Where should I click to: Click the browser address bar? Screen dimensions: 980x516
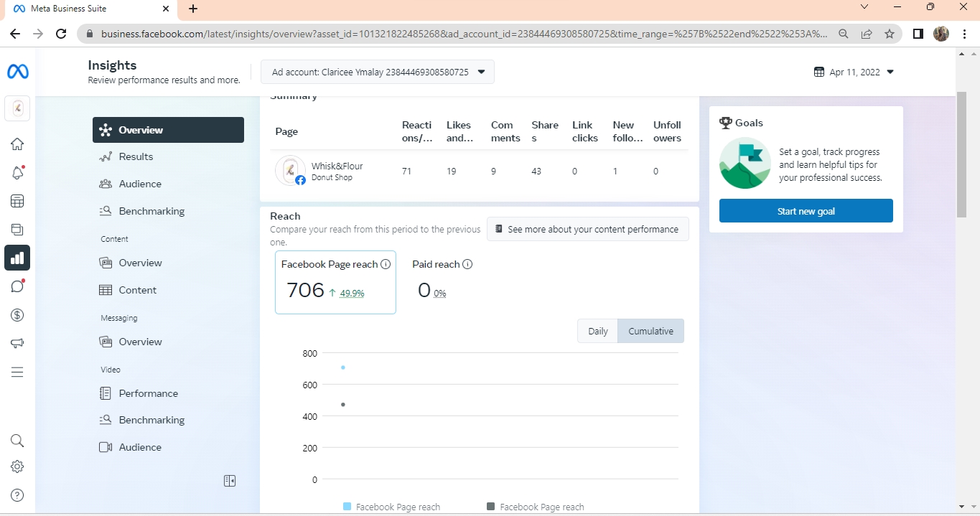click(463, 34)
